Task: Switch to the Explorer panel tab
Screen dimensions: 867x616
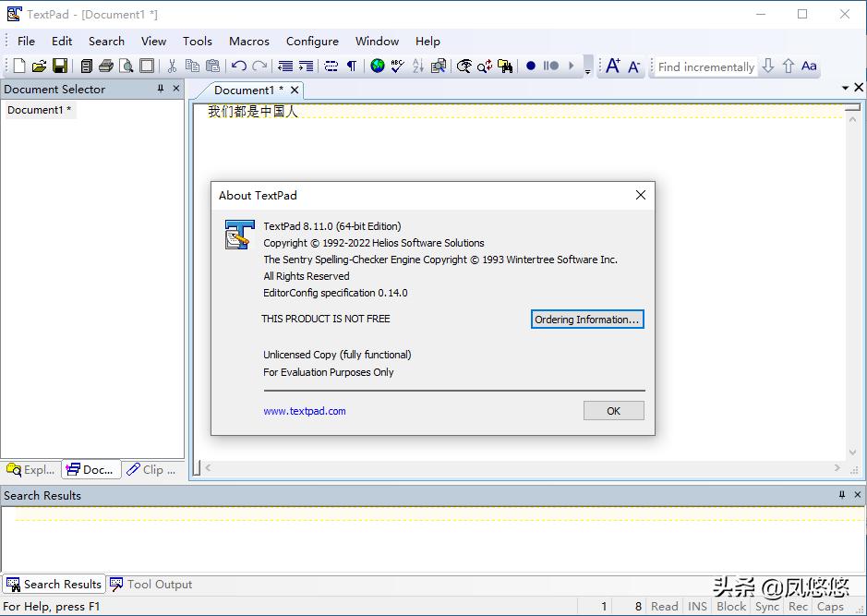Action: pyautogui.click(x=30, y=470)
